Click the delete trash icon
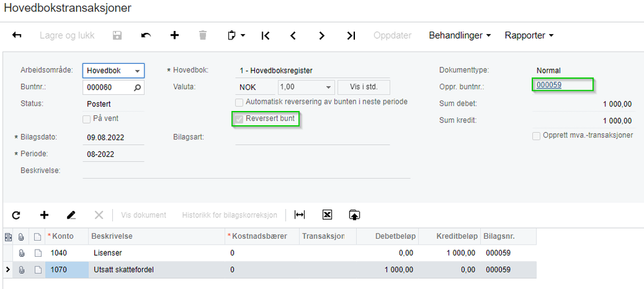644x289 pixels. click(x=203, y=35)
